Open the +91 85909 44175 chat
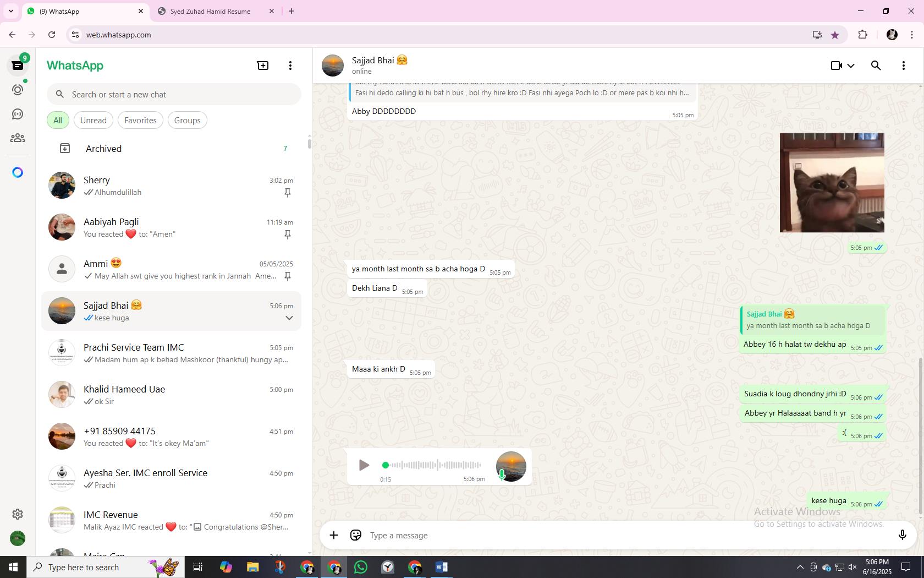Screen dimensions: 924x578 click(172, 437)
